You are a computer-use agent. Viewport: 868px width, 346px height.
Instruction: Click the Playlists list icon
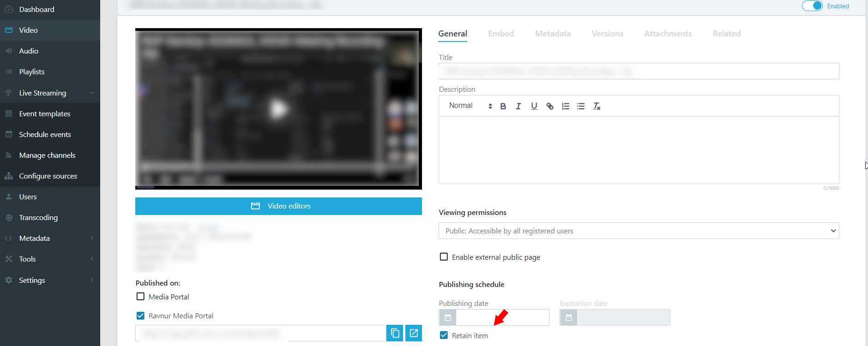point(9,72)
